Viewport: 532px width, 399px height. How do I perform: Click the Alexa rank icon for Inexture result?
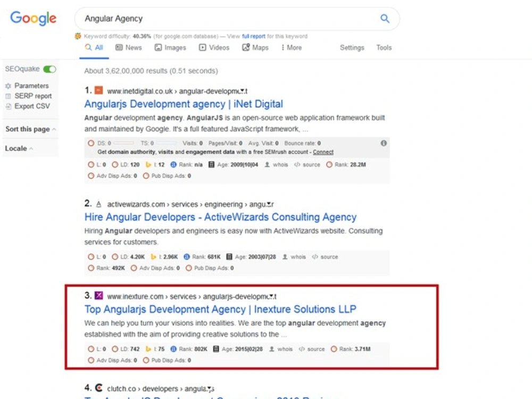[173, 349]
